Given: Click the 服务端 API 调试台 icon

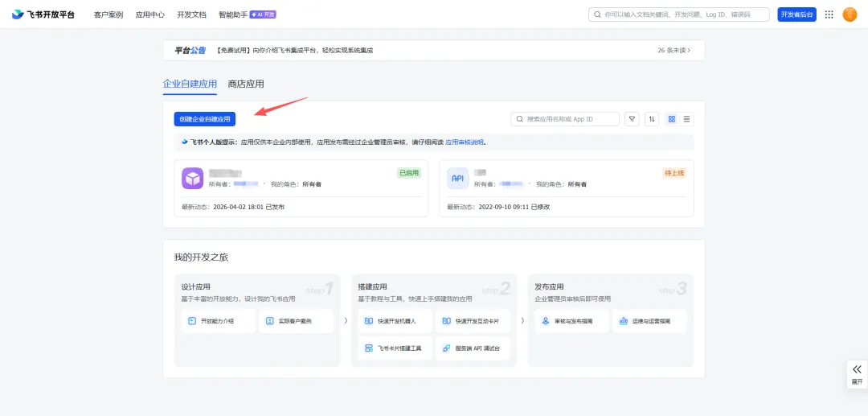Looking at the screenshot, I should pos(446,348).
